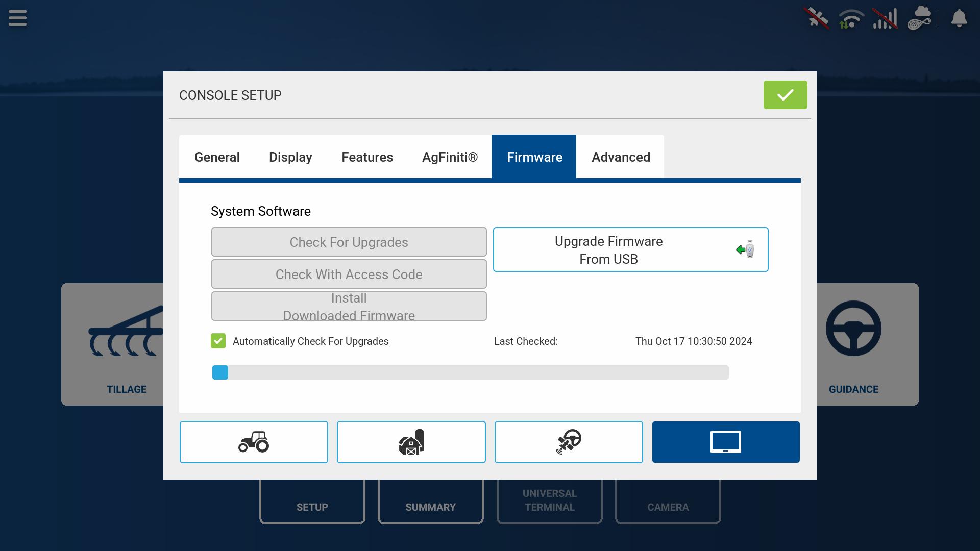980x551 pixels.
Task: Open the AgFiniti cloud status icon
Action: pyautogui.click(x=920, y=18)
